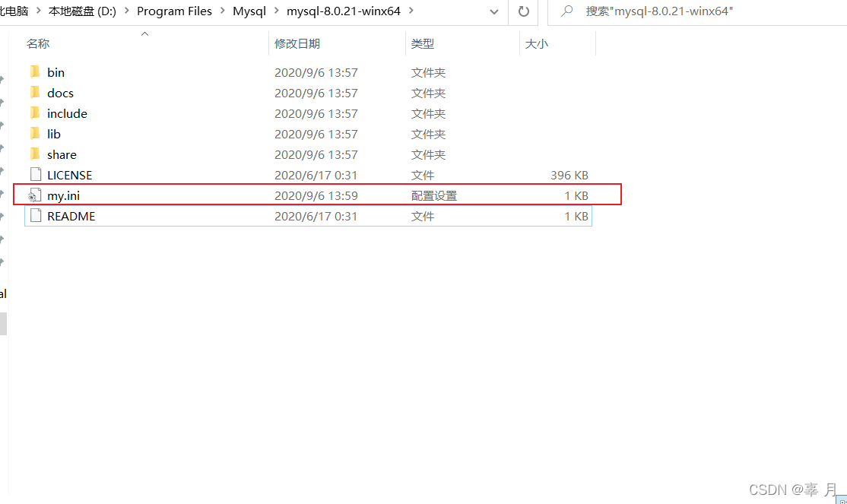Sort by 类型 column header
The image size is (847, 504).
(x=423, y=44)
